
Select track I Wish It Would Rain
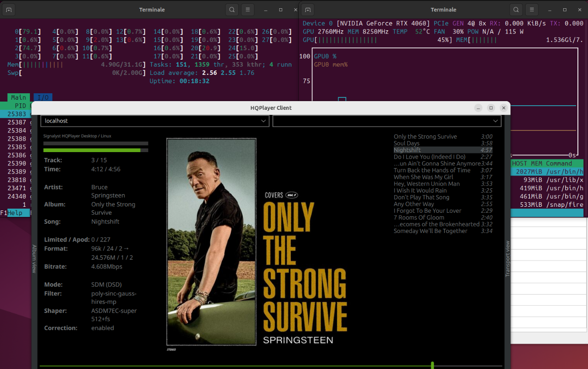click(443, 190)
